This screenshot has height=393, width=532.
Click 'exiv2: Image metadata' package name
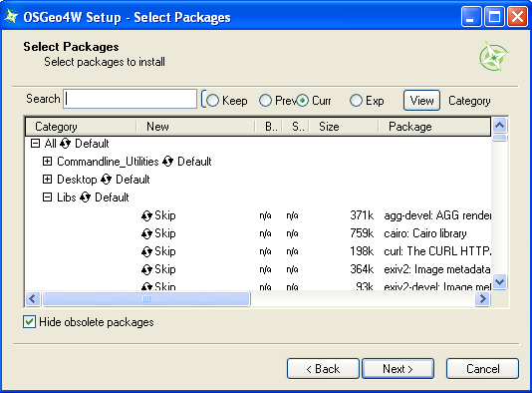tap(437, 269)
